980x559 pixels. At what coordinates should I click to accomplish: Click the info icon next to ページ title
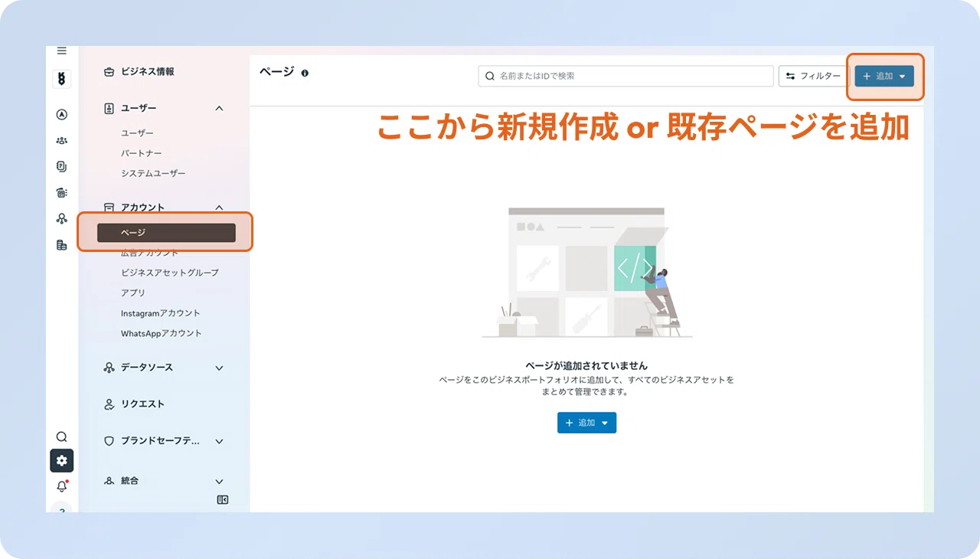[305, 73]
